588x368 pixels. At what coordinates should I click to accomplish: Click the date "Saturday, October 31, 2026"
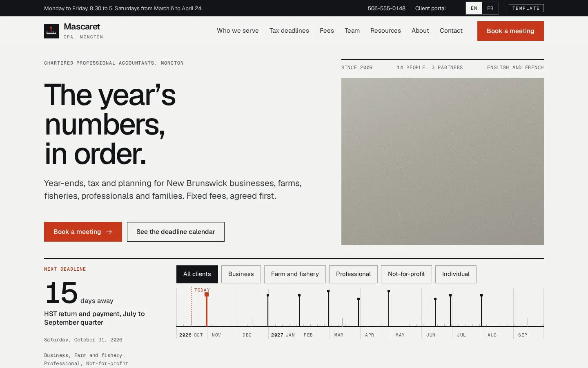click(x=83, y=340)
